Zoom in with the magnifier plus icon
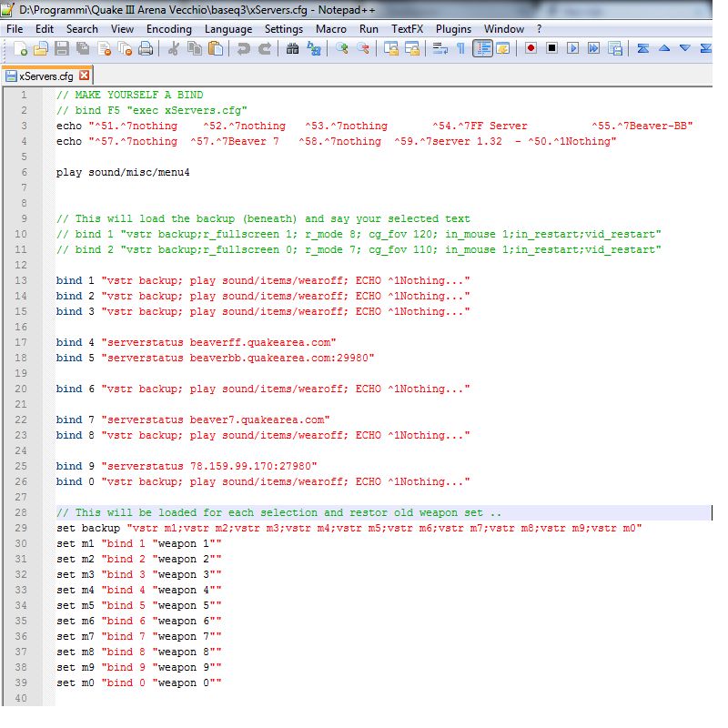This screenshot has width=728, height=728. 342,48
